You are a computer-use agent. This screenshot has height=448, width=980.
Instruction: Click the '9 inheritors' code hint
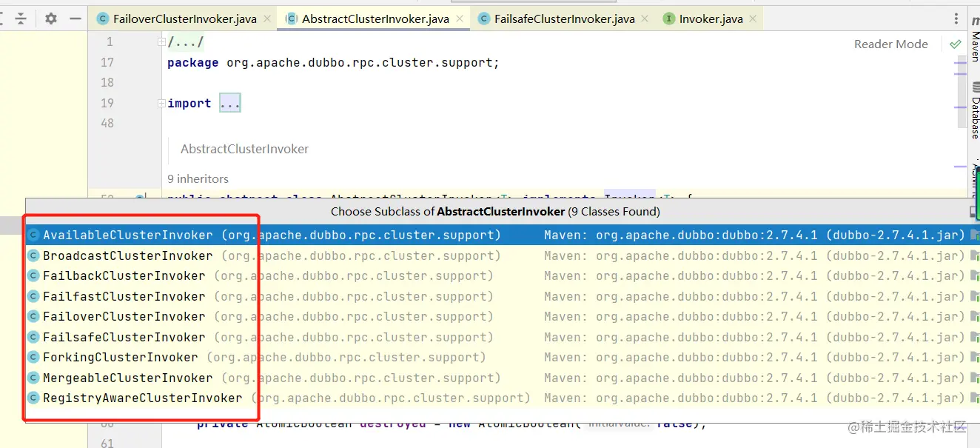[x=198, y=178]
